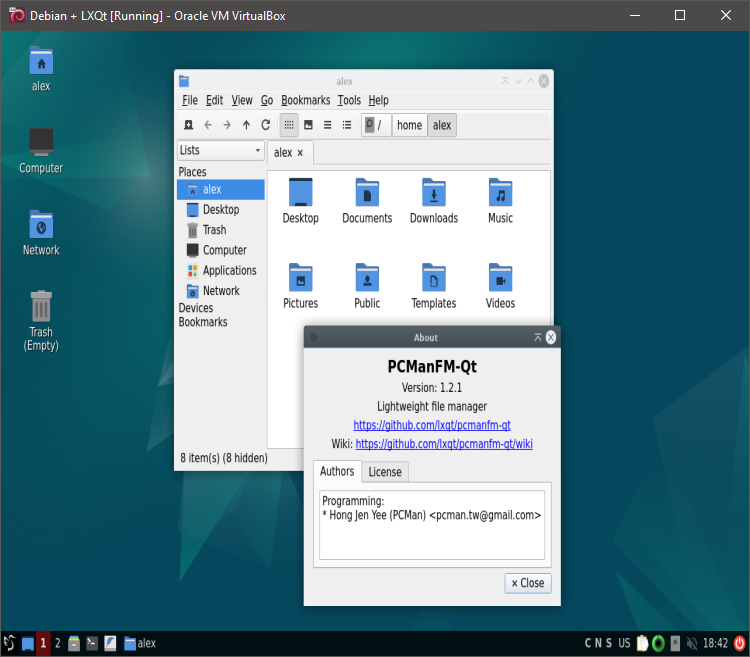
Task: Reload the current folder
Action: click(265, 125)
